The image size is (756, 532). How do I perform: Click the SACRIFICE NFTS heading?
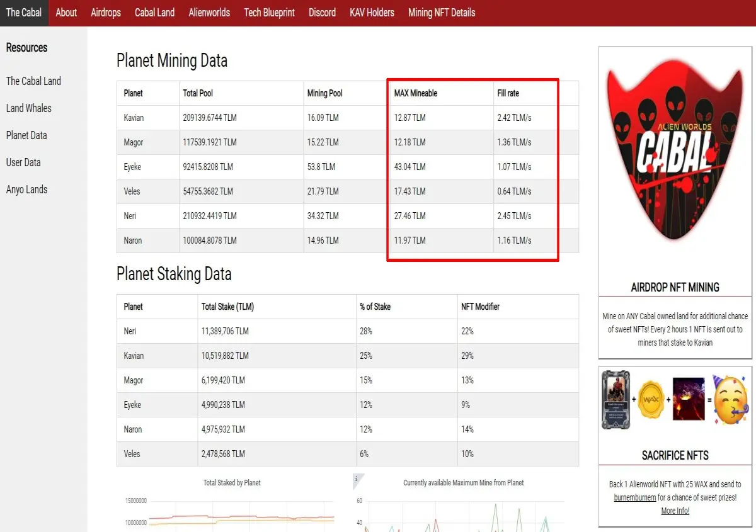tap(675, 455)
